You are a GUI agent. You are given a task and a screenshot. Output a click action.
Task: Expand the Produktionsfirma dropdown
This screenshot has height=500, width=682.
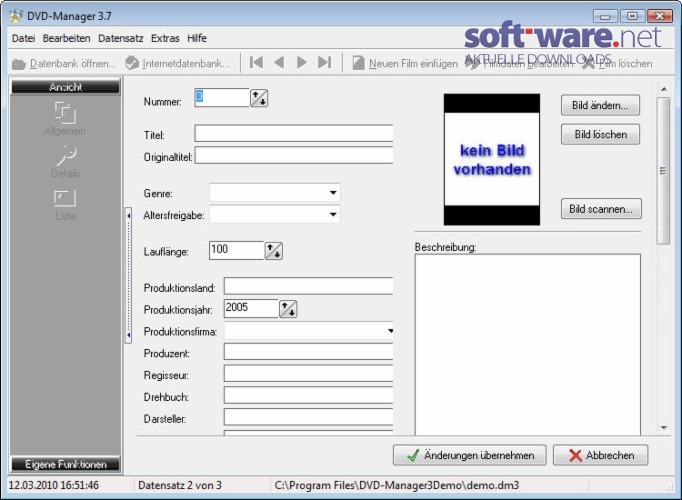(390, 331)
